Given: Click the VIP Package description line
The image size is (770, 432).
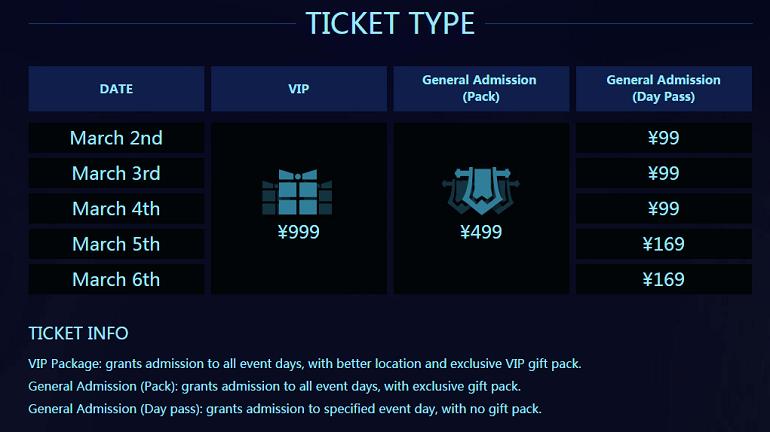Looking at the screenshot, I should pos(304,364).
